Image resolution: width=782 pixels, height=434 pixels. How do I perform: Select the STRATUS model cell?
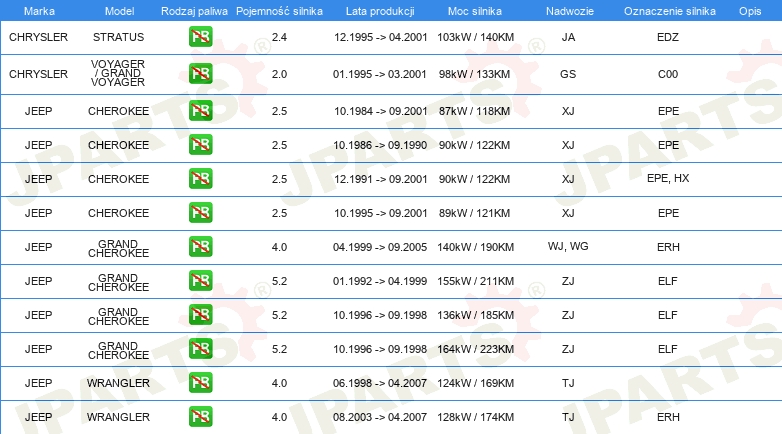(118, 37)
